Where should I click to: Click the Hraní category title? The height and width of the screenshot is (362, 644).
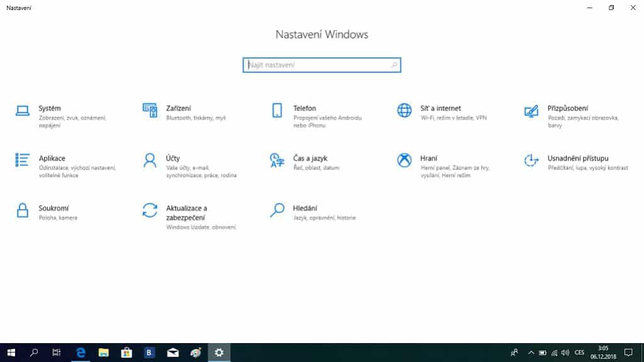coord(429,159)
